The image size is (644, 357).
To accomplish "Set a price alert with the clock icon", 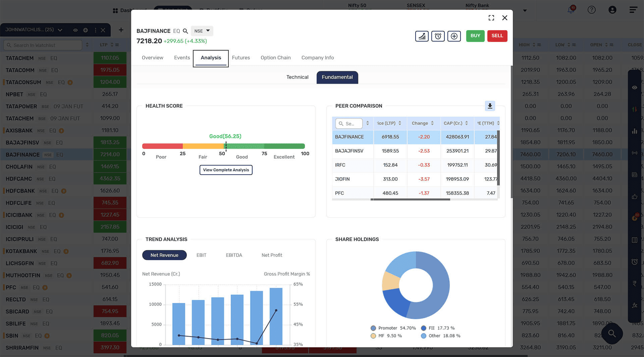I will (x=438, y=36).
